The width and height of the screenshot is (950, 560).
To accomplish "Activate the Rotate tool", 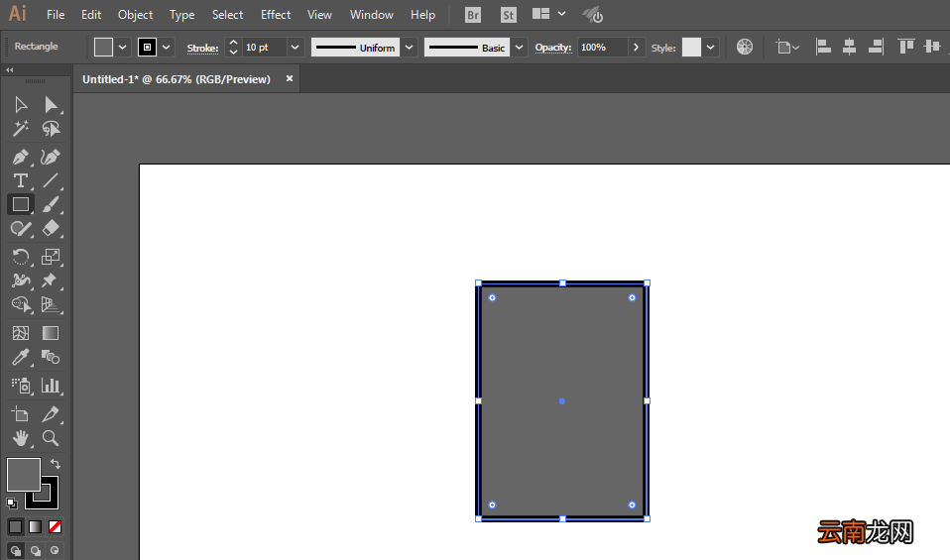I will (x=21, y=257).
